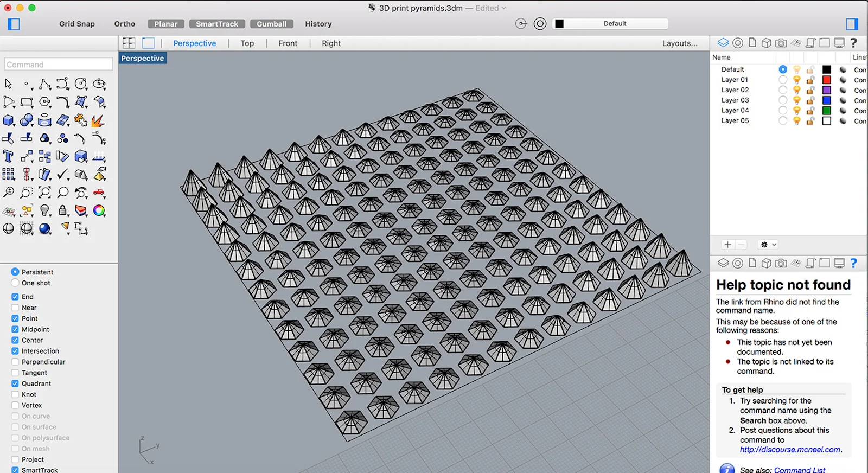Toggle Layer 01 visibility light bulb

point(797,80)
